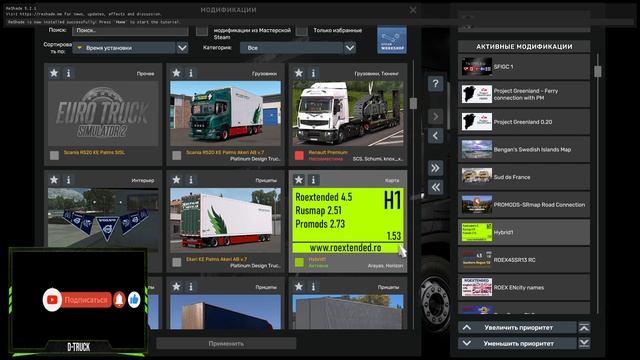Open the sort by install time dropdown
Image resolution: width=640 pixels, height=360 pixels.
point(131,48)
